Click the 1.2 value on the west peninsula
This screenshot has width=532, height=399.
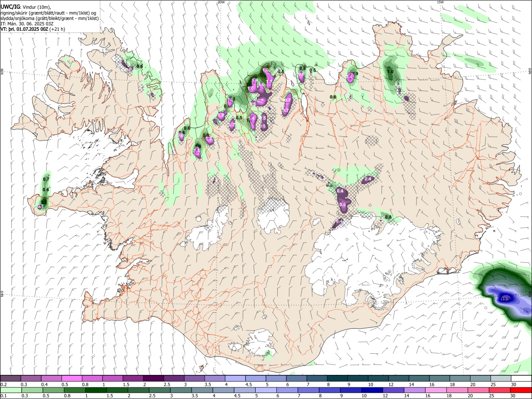tap(44, 202)
